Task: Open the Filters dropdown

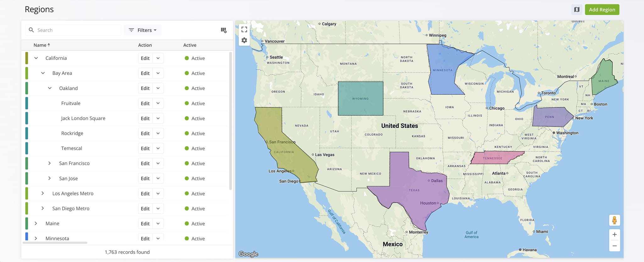Action: [x=142, y=30]
